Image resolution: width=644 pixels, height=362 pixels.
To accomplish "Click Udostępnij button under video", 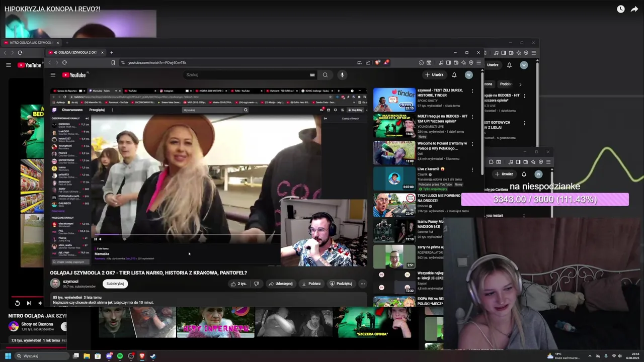I will pos(280,284).
